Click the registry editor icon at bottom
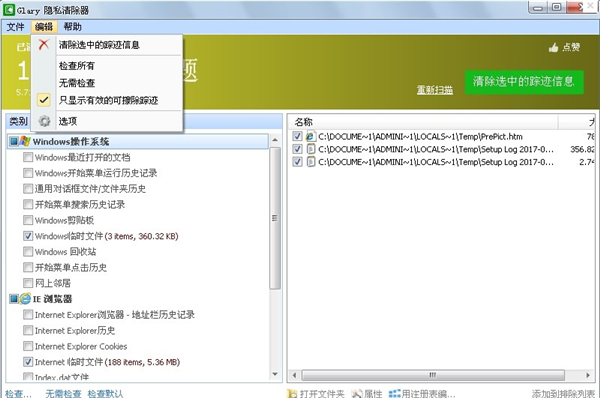600x398 pixels. [394, 393]
